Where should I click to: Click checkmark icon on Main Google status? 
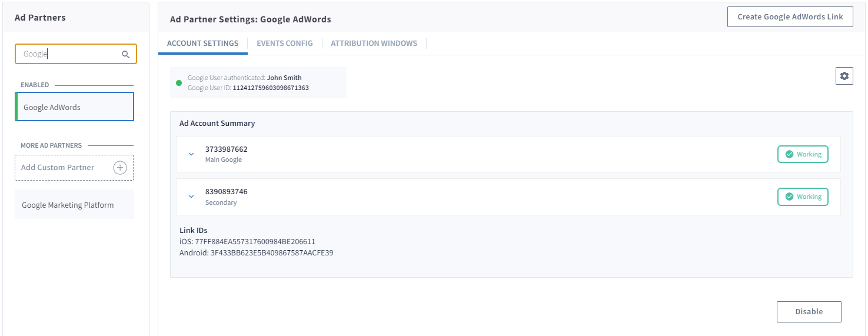pos(789,154)
